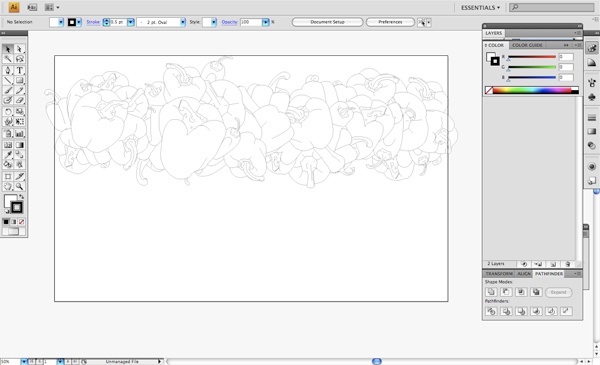Switch to the LAYERS panel tab
The height and width of the screenshot is (365, 600).
click(494, 33)
